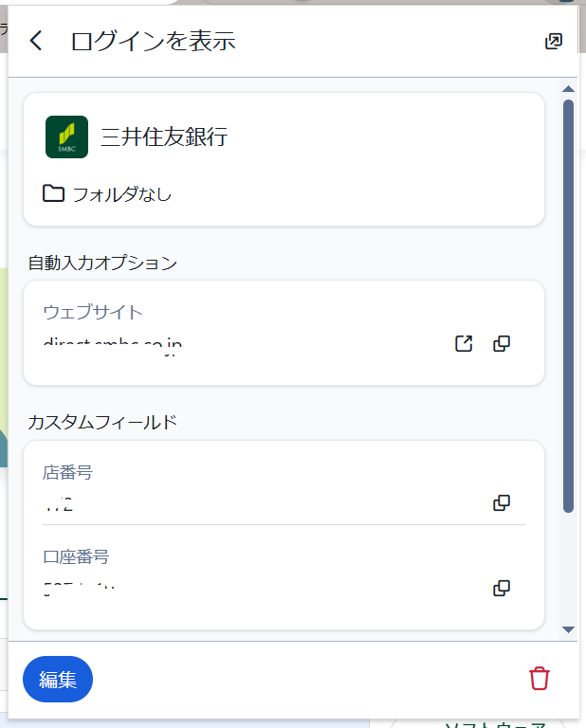Image resolution: width=586 pixels, height=728 pixels.
Task: Delete this login with the trash icon
Action: [539, 679]
